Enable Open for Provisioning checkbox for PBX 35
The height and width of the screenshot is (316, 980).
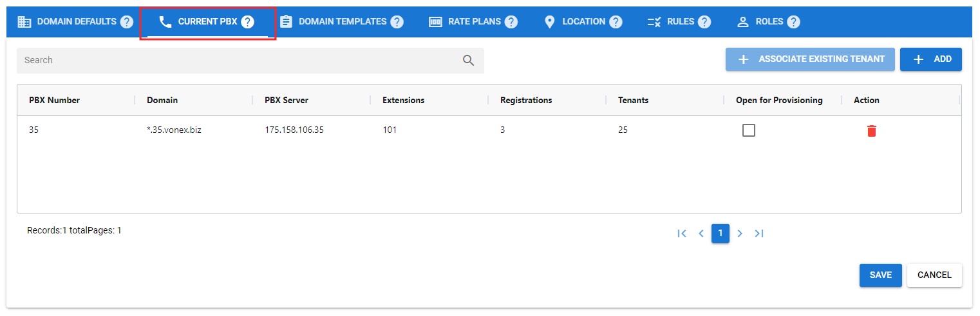coord(749,130)
